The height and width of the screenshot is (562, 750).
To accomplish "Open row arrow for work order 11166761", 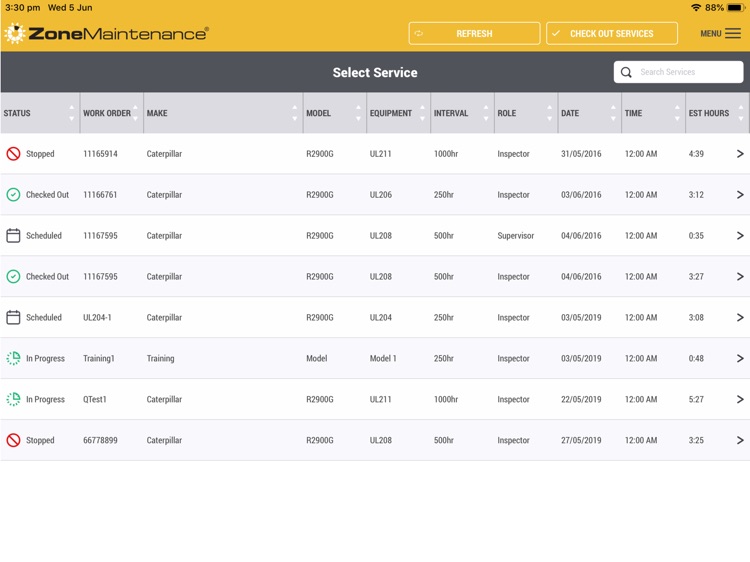I will point(740,195).
